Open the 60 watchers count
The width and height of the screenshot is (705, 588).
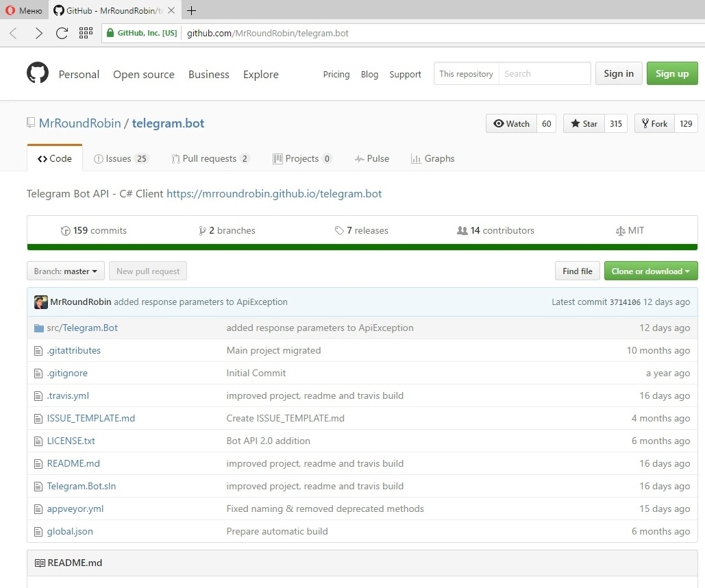point(546,124)
